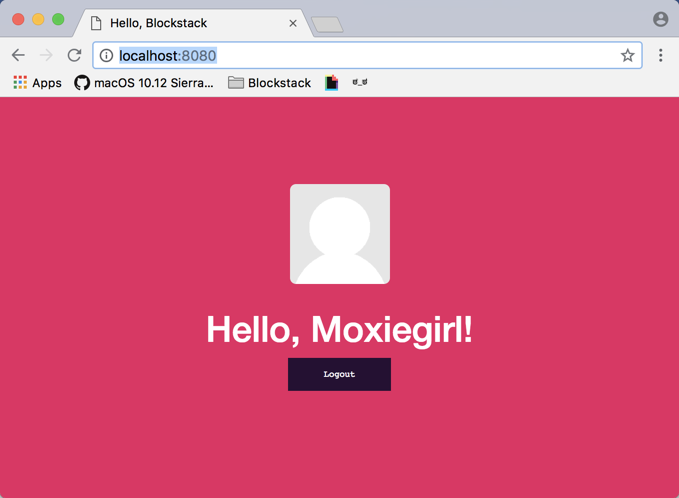Click the browser back arrow
679x498 pixels.
click(x=18, y=56)
